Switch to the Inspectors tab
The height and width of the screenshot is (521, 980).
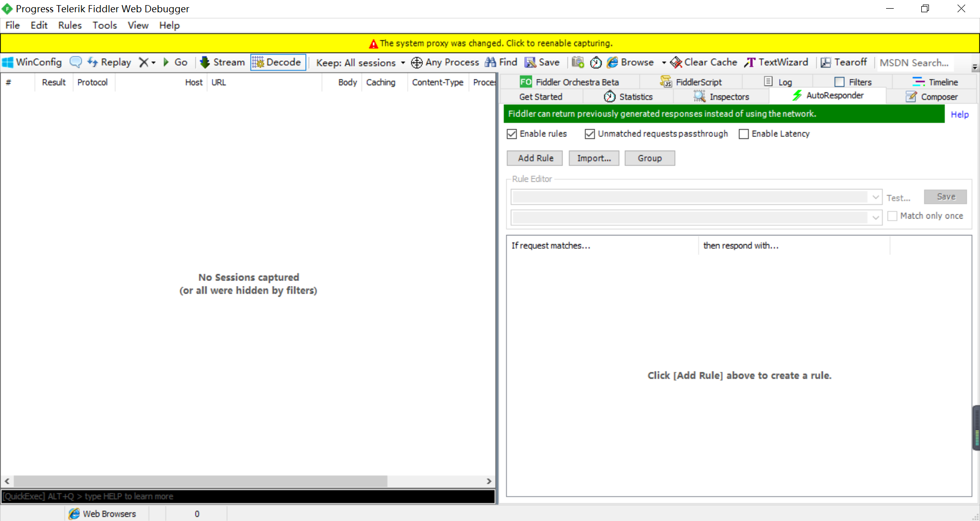pos(721,97)
